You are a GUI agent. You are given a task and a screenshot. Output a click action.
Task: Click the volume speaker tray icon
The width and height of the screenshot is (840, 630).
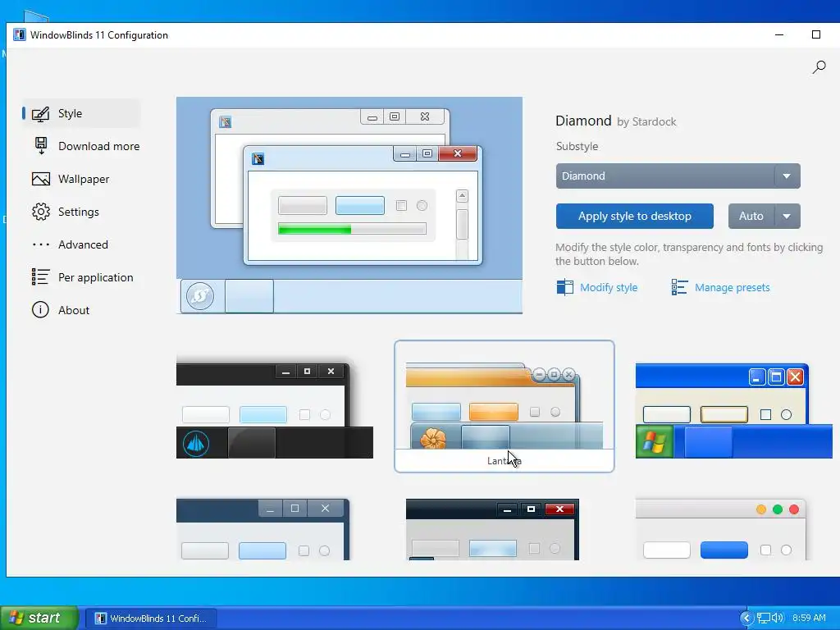pos(778,619)
